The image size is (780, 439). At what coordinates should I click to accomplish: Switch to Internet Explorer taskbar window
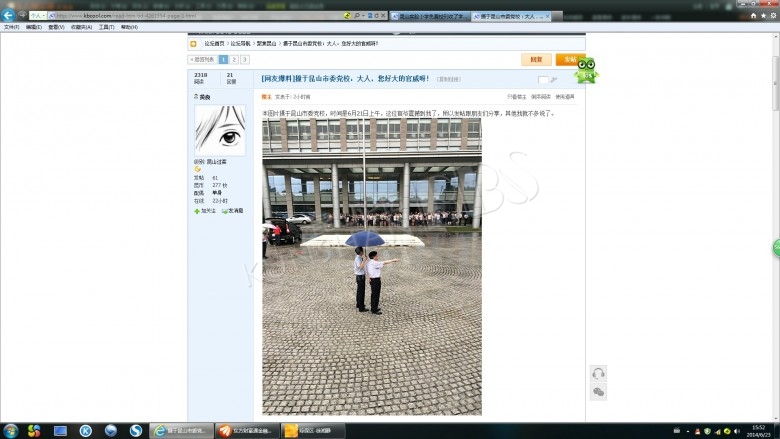click(182, 431)
